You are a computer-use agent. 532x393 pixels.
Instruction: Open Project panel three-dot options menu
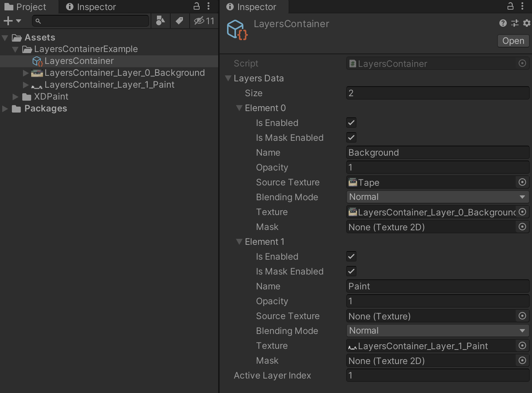pos(208,6)
